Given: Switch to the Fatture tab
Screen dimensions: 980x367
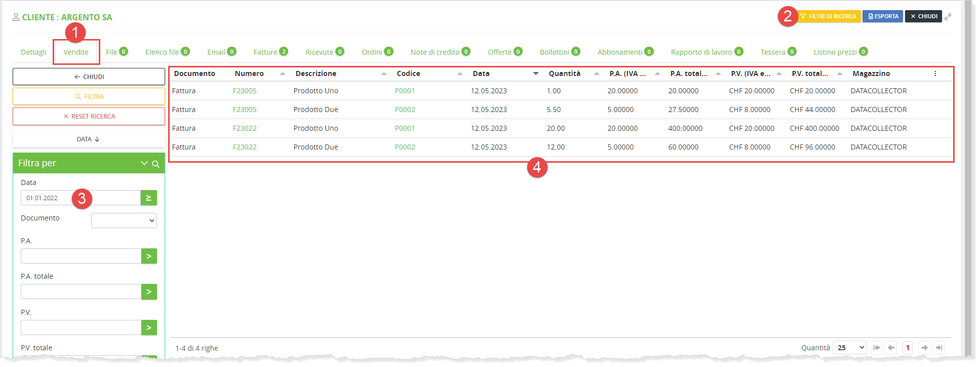Looking at the screenshot, I should [x=265, y=52].
